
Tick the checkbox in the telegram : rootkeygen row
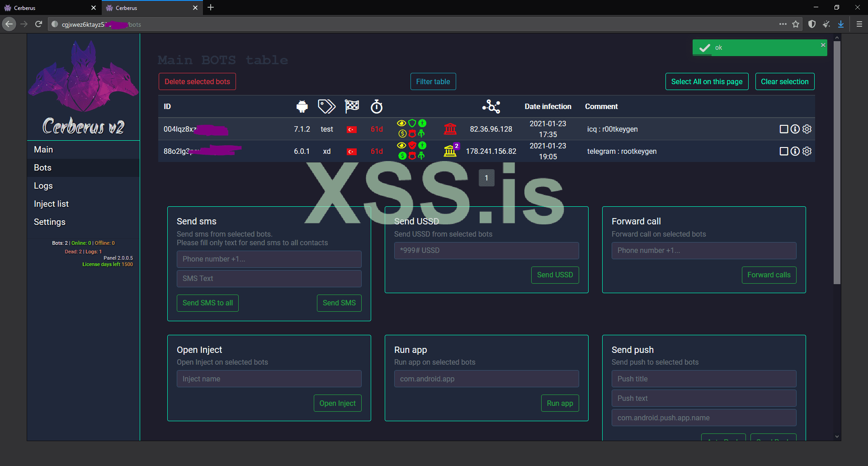pos(784,152)
